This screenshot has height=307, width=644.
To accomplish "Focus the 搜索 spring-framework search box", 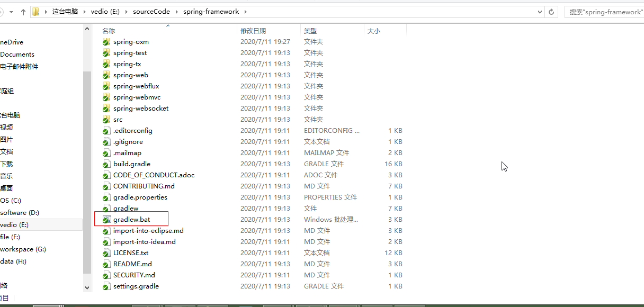I will [x=605, y=12].
